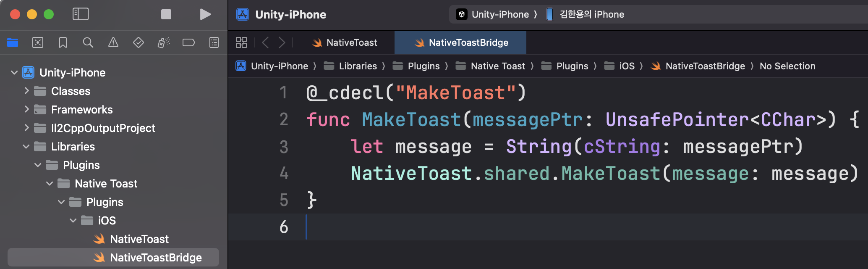868x269 pixels.
Task: Select the Classes folder row
Action: pos(113,91)
